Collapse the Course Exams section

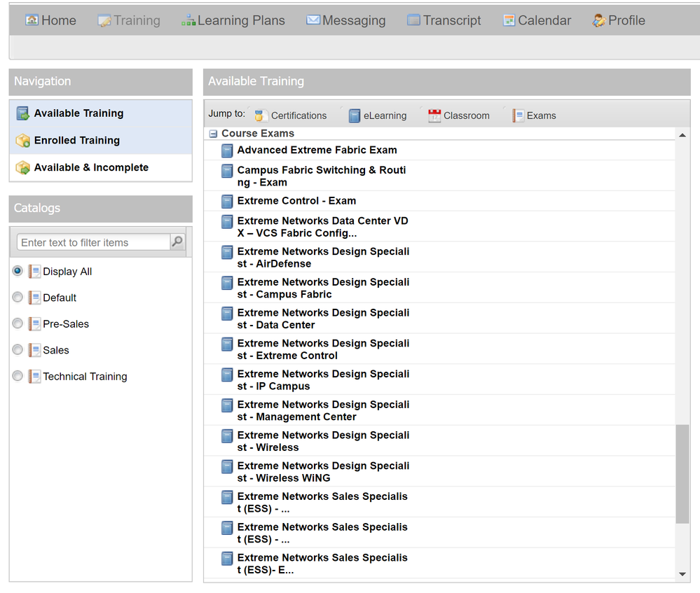pyautogui.click(x=213, y=134)
